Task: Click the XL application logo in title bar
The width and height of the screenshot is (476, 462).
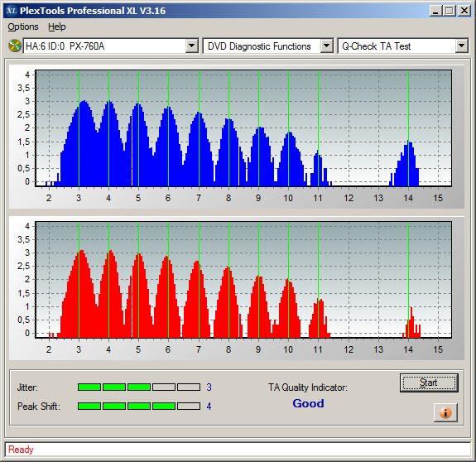Action: (12, 11)
